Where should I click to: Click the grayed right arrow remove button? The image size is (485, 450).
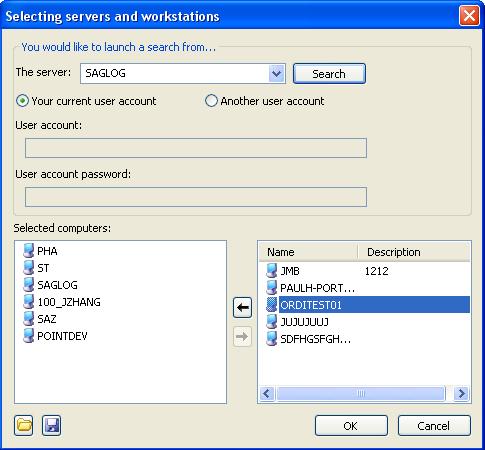[x=242, y=337]
